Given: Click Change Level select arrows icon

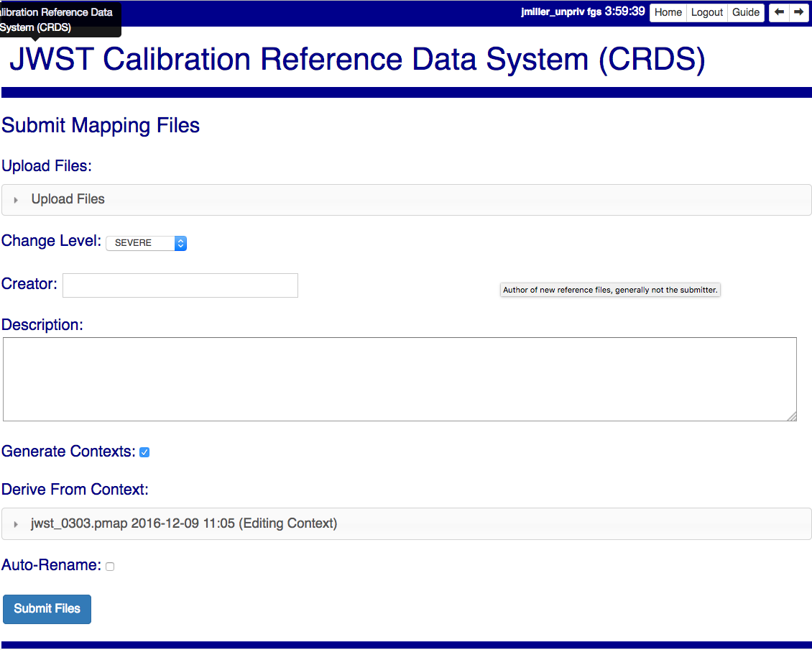Looking at the screenshot, I should pyautogui.click(x=180, y=243).
